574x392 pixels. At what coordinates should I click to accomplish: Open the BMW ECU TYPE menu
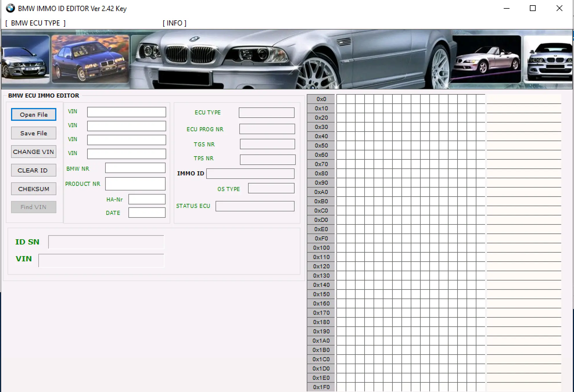click(35, 23)
